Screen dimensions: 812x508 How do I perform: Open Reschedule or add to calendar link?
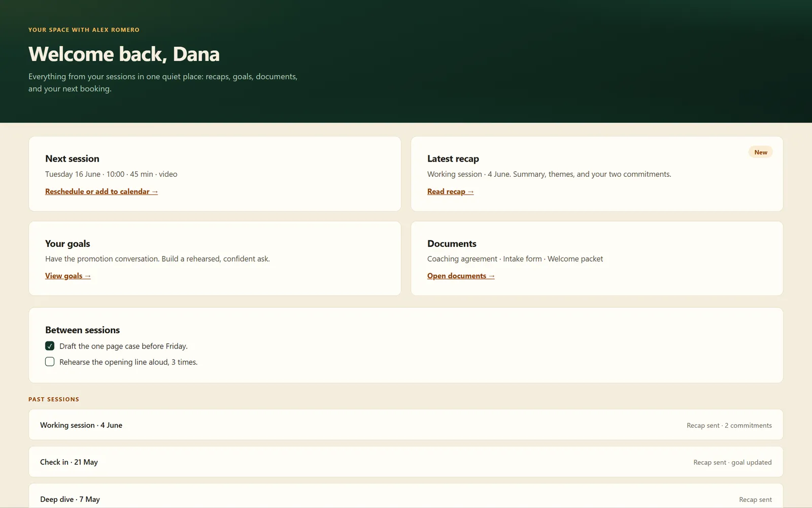[101, 192]
